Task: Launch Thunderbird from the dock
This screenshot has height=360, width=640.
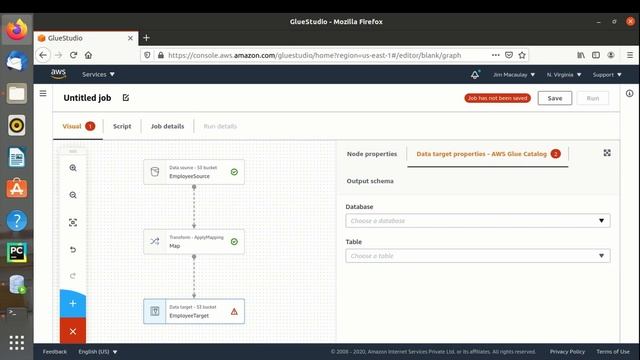Action: coord(17,61)
